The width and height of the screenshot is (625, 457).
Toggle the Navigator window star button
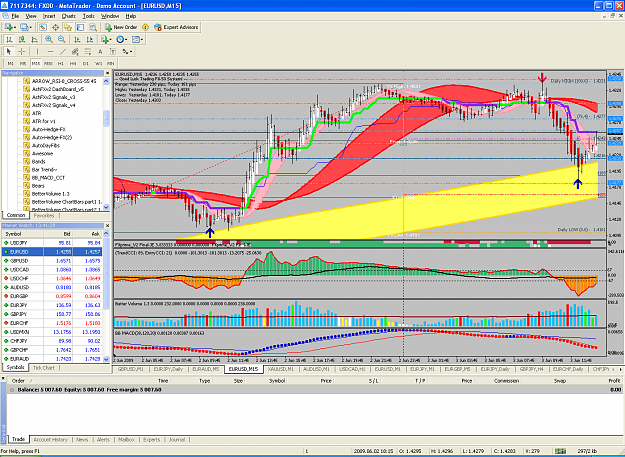[68, 27]
